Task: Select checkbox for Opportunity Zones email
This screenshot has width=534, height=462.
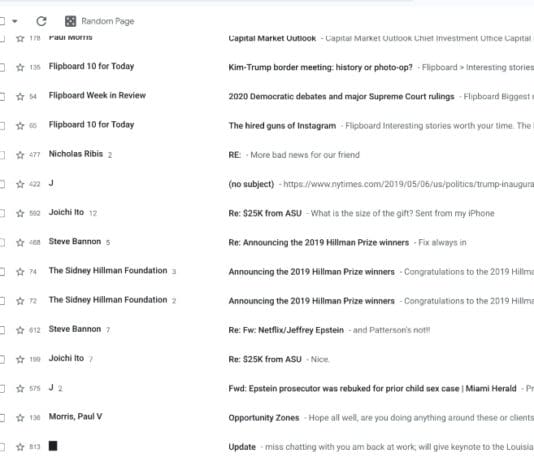Action: pos(2,418)
